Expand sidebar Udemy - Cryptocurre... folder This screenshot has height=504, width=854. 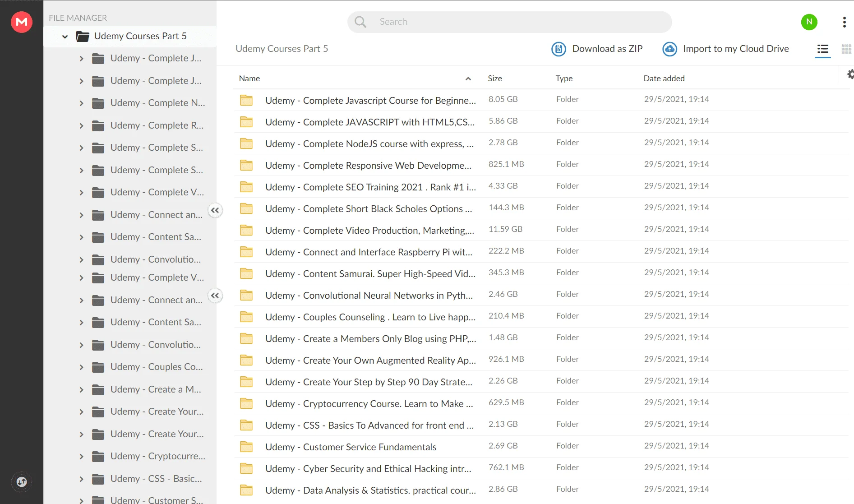click(x=81, y=456)
